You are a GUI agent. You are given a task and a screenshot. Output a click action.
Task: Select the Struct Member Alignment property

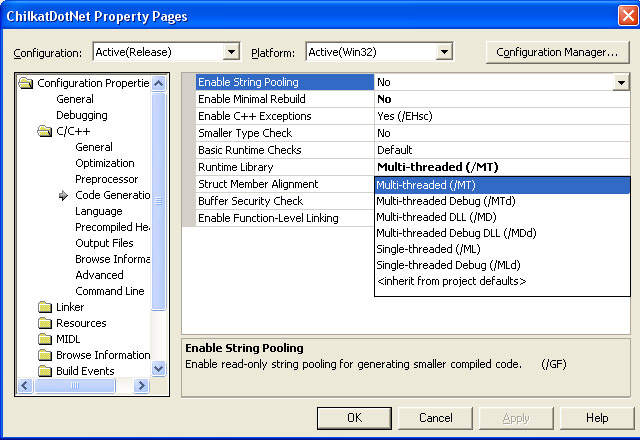pos(285,184)
